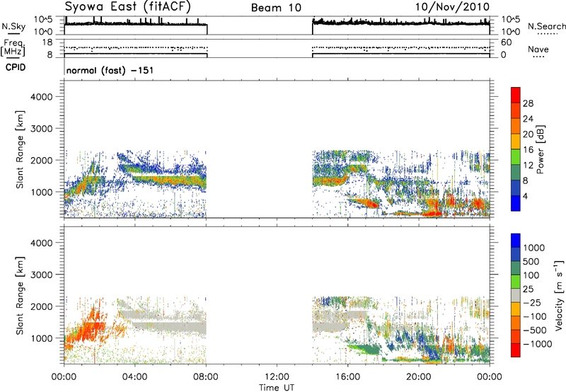Select the 'CPID' row label
566x392 pixels.
(x=16, y=67)
